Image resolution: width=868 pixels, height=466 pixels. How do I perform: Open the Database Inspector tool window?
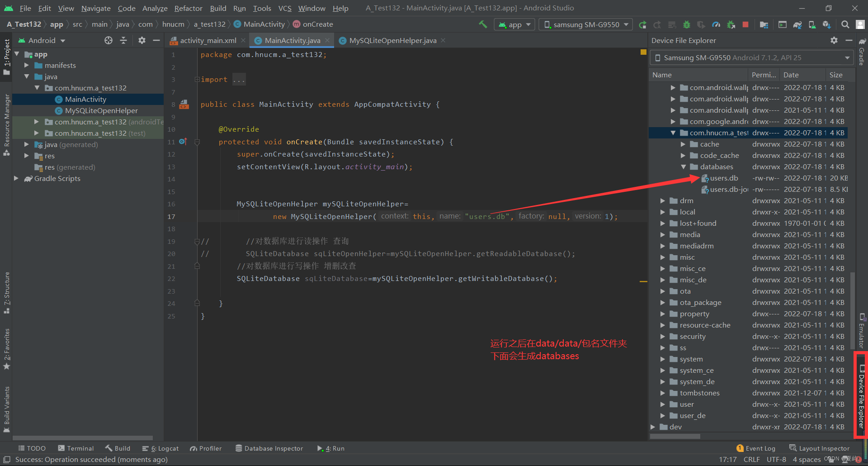point(269,448)
